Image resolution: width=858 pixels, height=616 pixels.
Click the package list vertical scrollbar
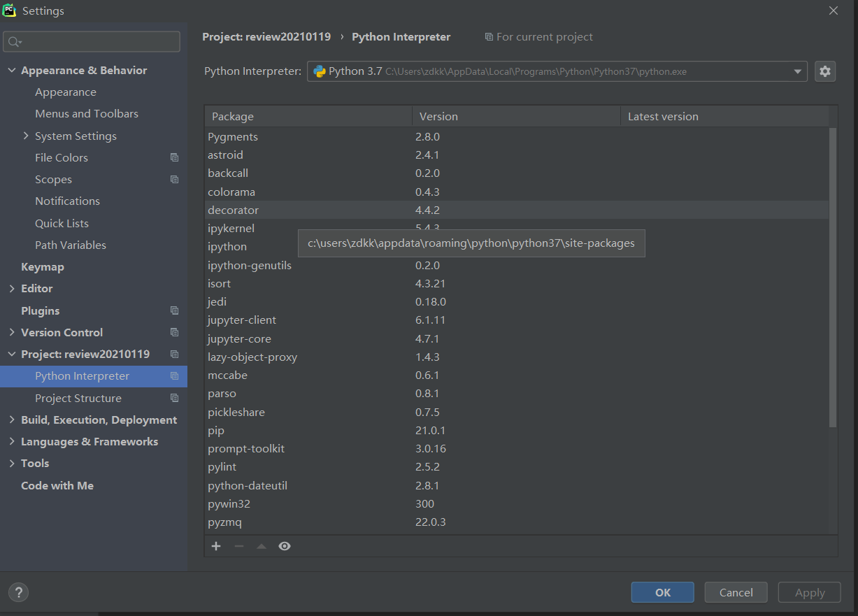click(832, 277)
